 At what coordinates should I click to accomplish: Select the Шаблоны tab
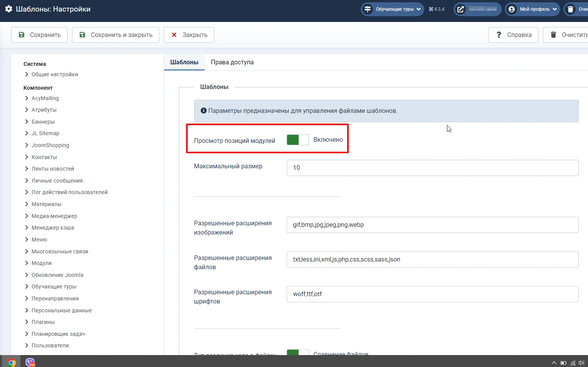coord(184,62)
